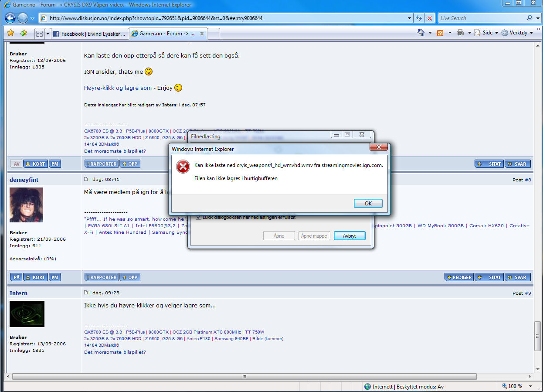Click the Bilde (kommer) signature link

point(268,339)
